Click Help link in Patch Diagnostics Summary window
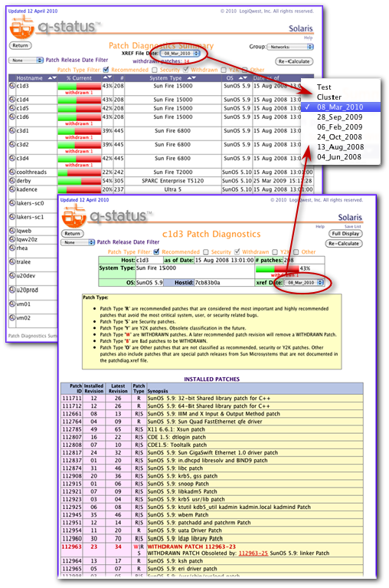Image resolution: width=389 pixels, height=588 pixels. pyautogui.click(x=308, y=38)
